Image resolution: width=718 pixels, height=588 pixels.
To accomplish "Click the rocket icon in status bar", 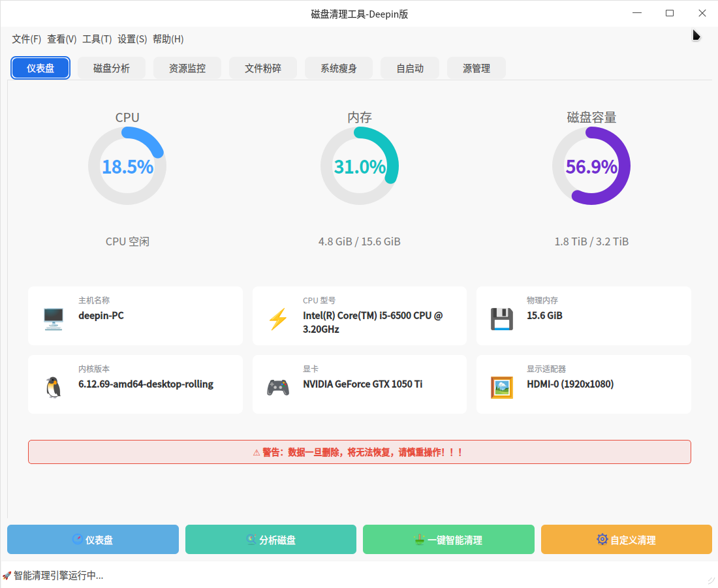I will click(7, 576).
